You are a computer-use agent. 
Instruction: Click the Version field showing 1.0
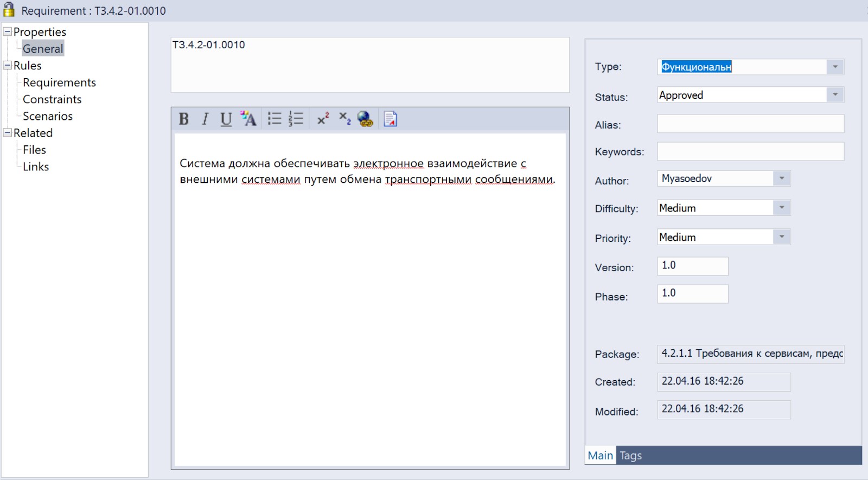[x=692, y=266]
